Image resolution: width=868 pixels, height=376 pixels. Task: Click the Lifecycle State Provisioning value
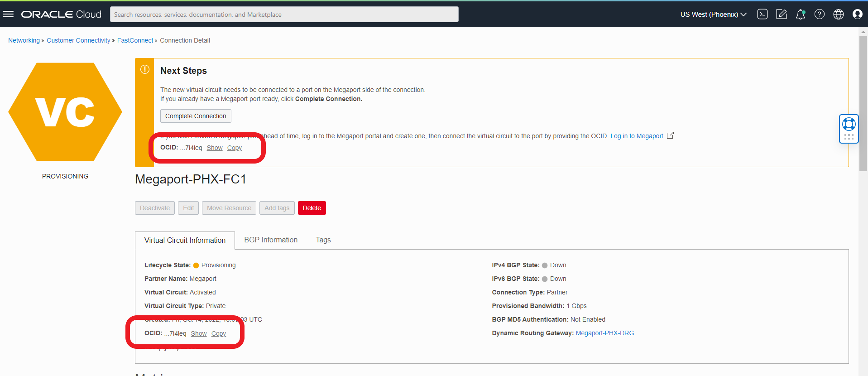pyautogui.click(x=218, y=265)
